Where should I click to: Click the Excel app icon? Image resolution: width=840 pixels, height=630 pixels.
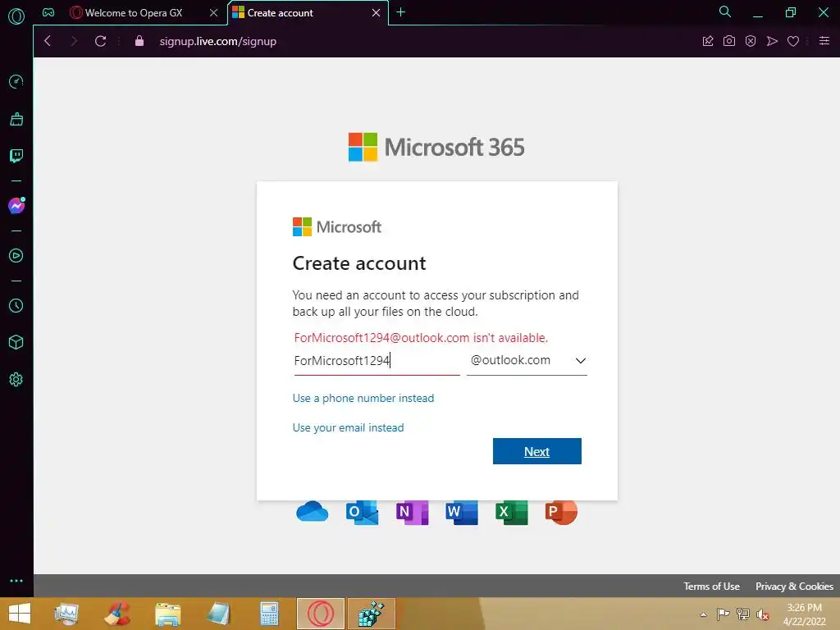coord(512,512)
